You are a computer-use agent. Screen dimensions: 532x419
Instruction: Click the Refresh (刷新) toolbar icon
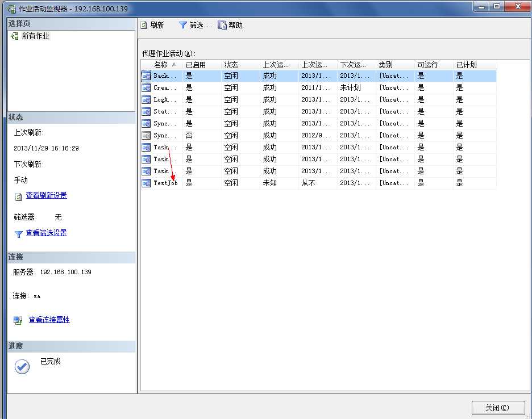pyautogui.click(x=144, y=25)
